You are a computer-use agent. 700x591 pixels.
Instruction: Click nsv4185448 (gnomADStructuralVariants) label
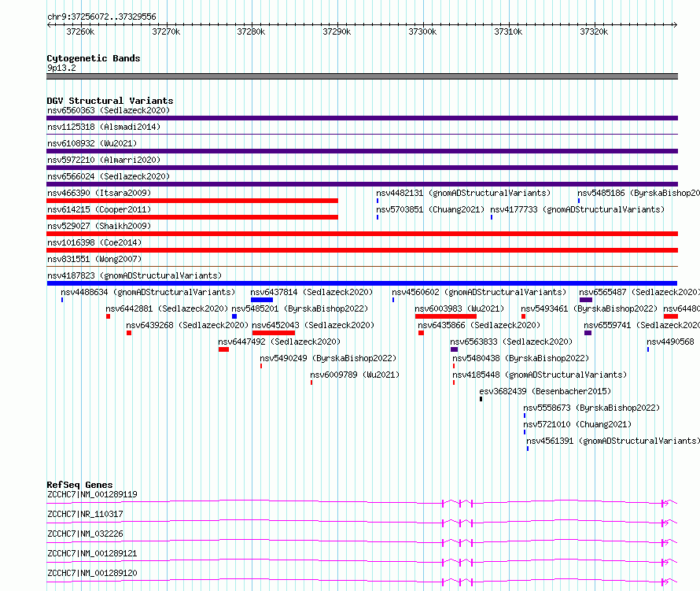pos(540,375)
